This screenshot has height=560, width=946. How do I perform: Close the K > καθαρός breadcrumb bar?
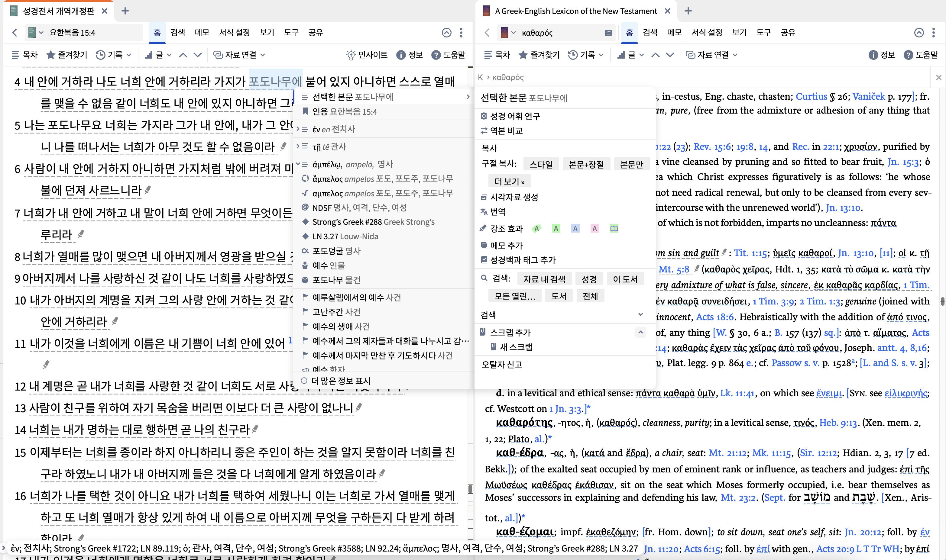pyautogui.click(x=938, y=77)
